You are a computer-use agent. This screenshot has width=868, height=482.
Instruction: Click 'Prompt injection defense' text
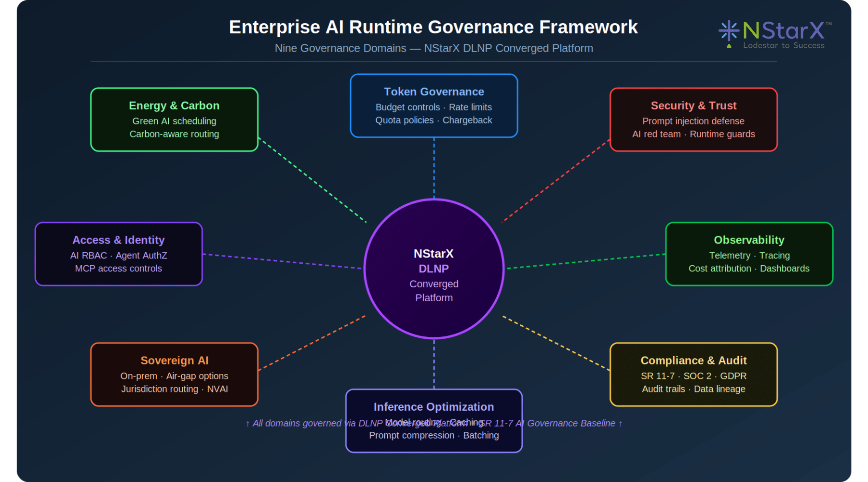coord(693,121)
